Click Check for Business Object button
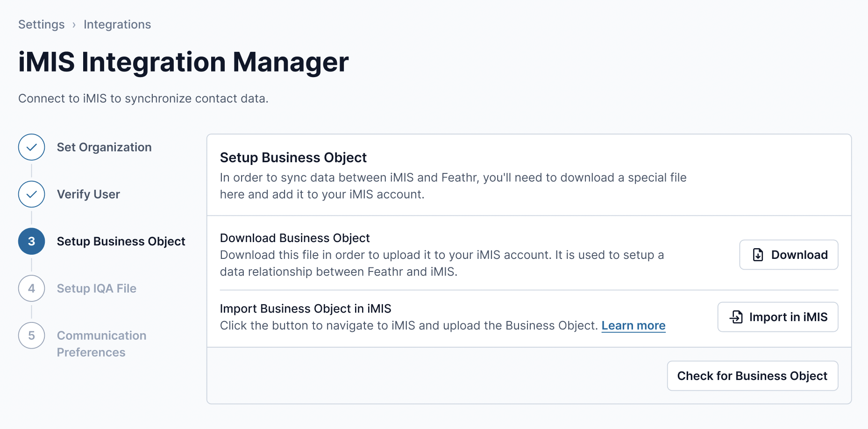The width and height of the screenshot is (868, 429). (x=752, y=376)
